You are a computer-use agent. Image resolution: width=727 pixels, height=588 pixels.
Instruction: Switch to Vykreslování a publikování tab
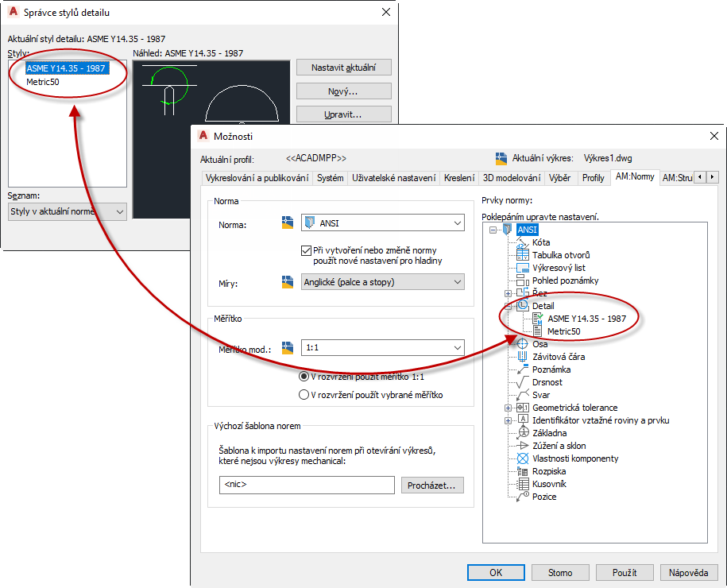click(257, 178)
